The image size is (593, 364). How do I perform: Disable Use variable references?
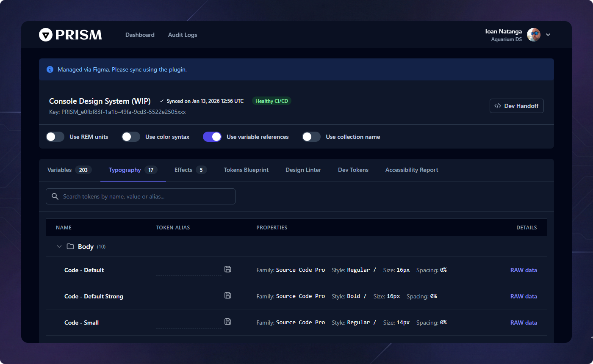[x=212, y=137]
